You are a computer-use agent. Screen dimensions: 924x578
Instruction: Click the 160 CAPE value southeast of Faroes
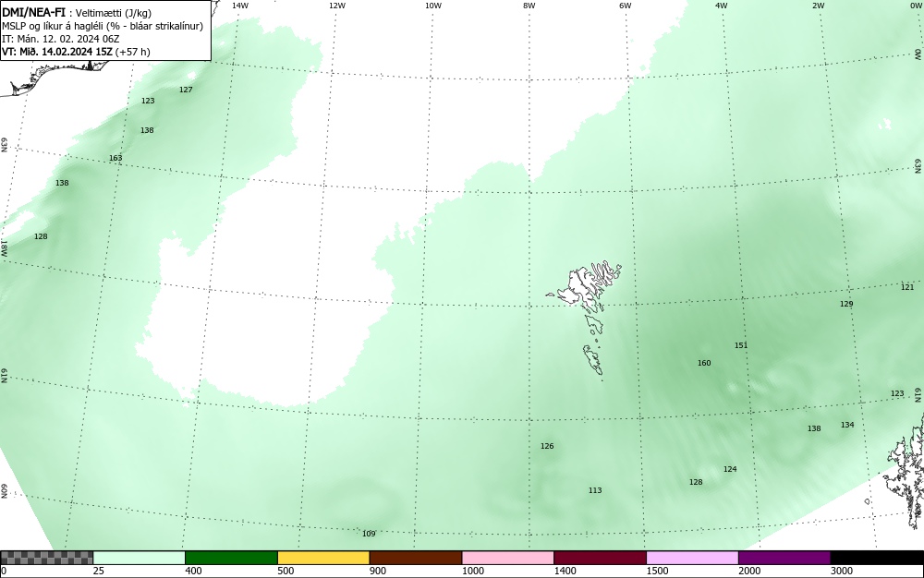pyautogui.click(x=704, y=363)
